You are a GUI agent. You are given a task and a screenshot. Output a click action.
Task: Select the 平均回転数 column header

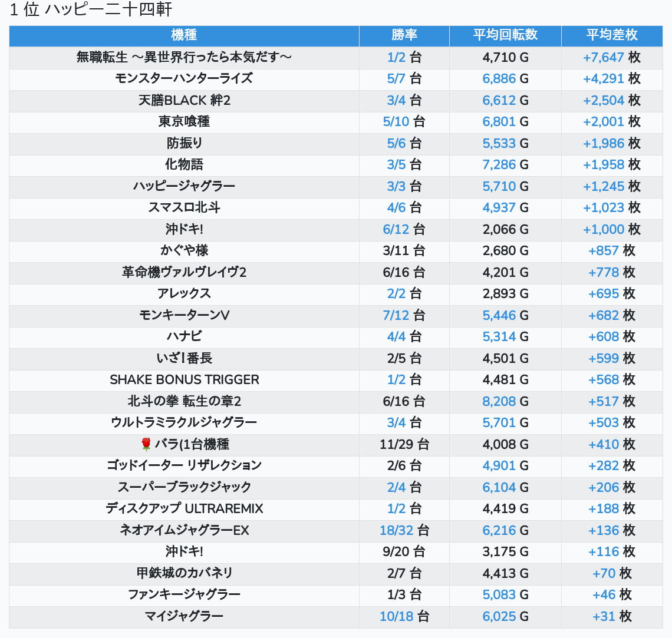coord(505,35)
